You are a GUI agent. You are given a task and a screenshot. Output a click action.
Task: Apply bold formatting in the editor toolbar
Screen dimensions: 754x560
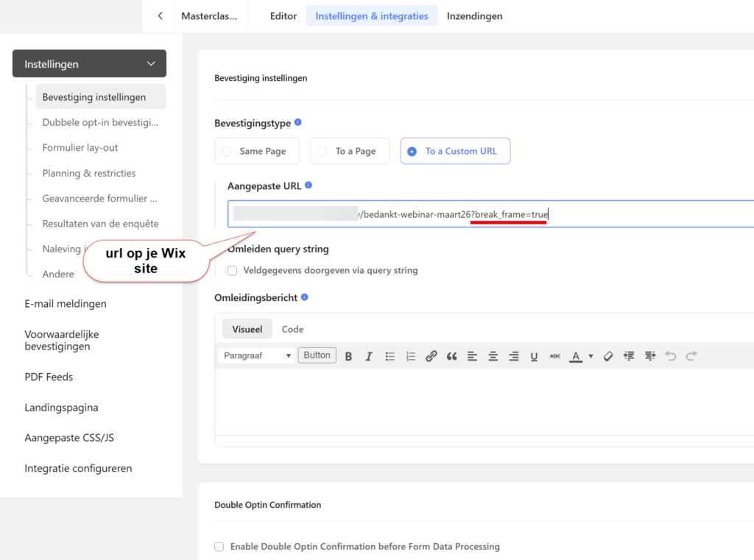(x=348, y=356)
